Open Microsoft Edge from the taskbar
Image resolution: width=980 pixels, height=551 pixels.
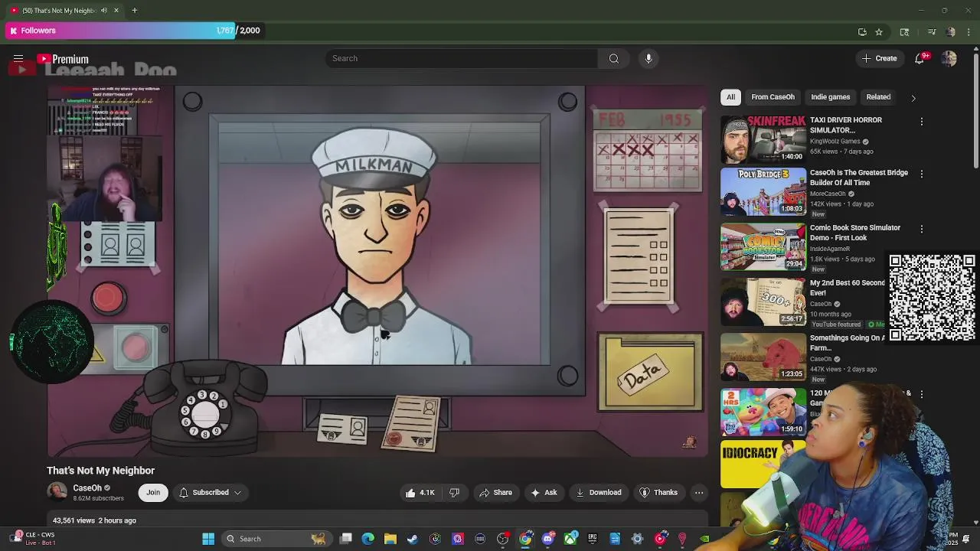[x=368, y=539]
